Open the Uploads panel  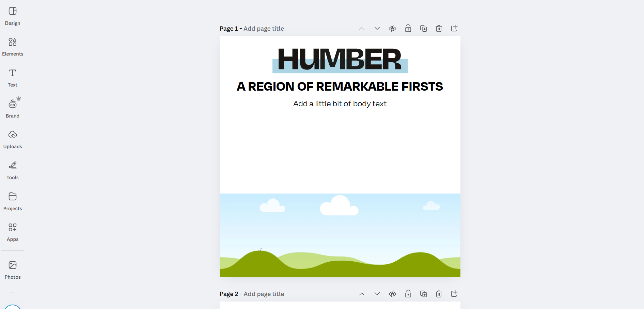13,139
